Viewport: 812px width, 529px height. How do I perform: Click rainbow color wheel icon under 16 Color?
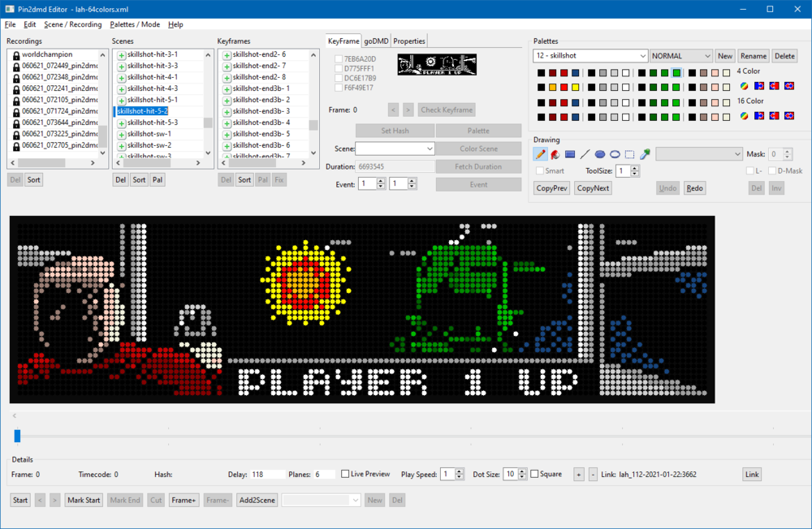pyautogui.click(x=744, y=116)
